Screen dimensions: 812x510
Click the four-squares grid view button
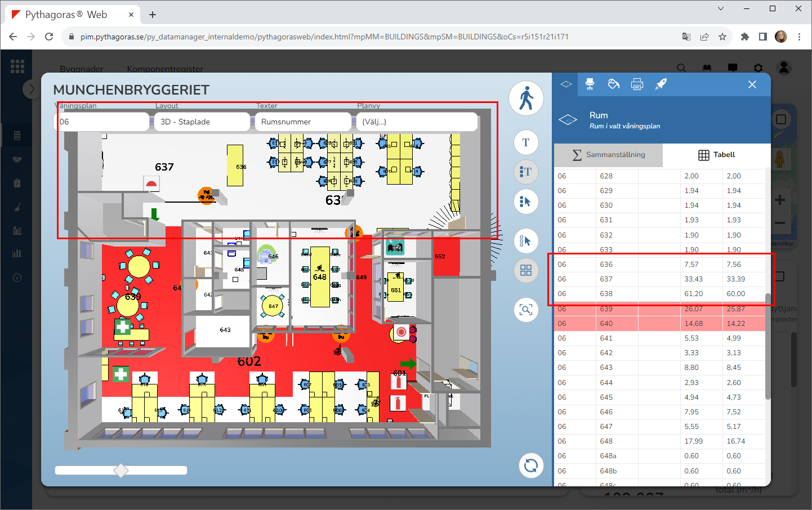click(526, 271)
